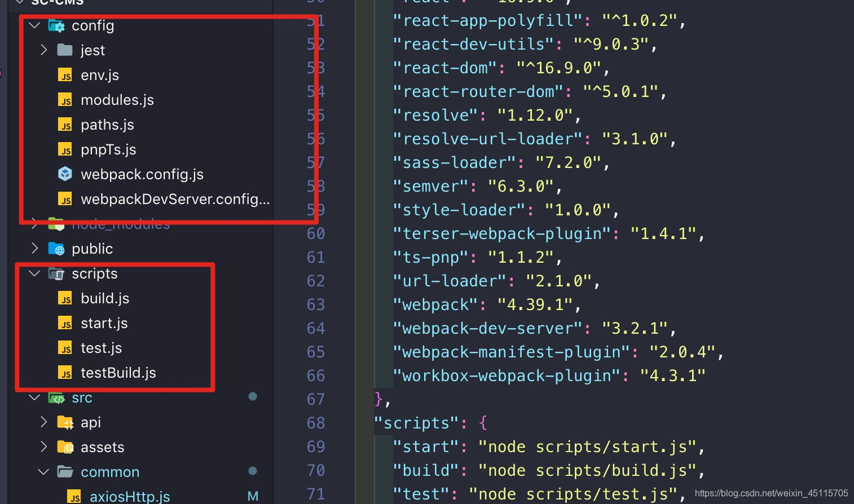Click the "style-loader" dependency key

click(459, 210)
